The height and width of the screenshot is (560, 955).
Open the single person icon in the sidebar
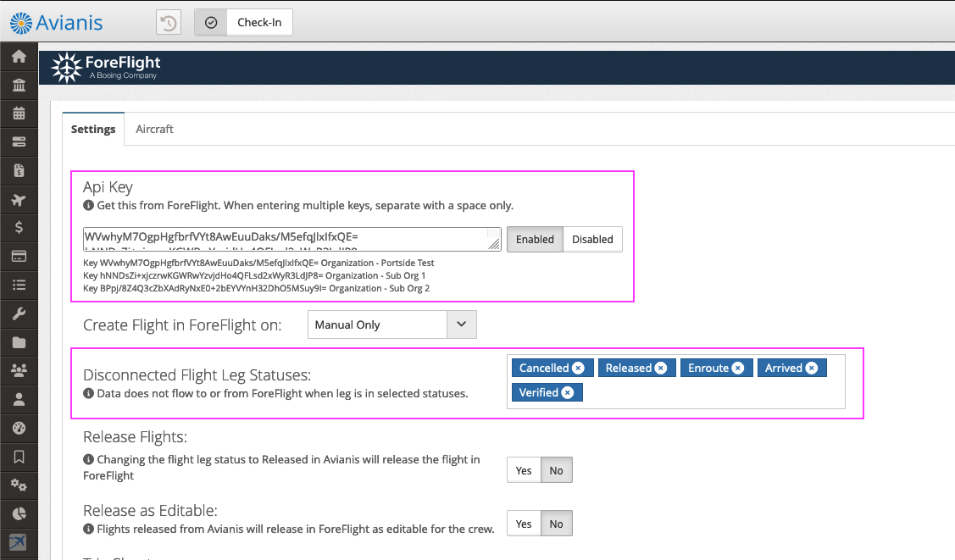(19, 399)
